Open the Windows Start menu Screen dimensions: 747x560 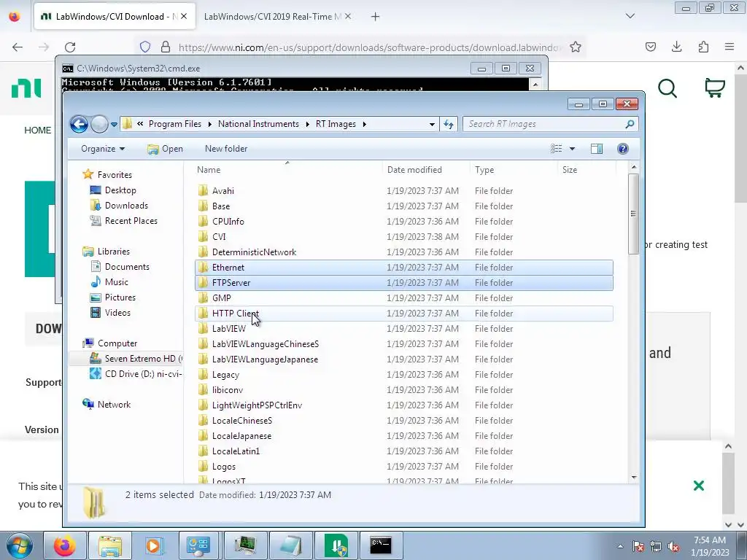tap(19, 545)
